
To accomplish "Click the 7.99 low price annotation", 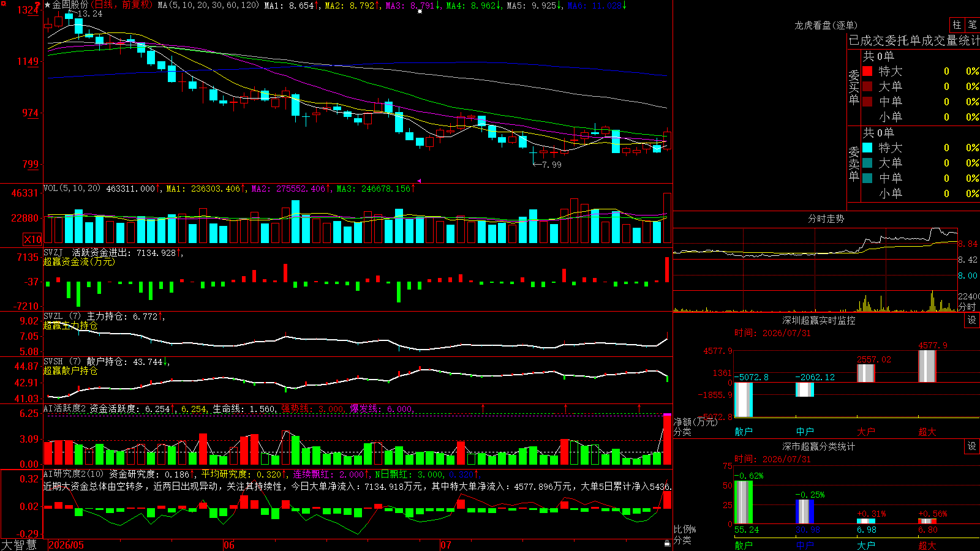I will tap(552, 165).
